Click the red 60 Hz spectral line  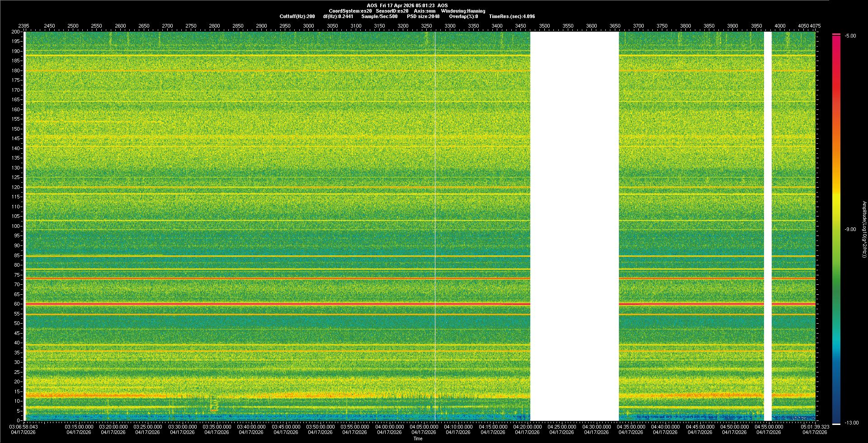(x=271, y=304)
